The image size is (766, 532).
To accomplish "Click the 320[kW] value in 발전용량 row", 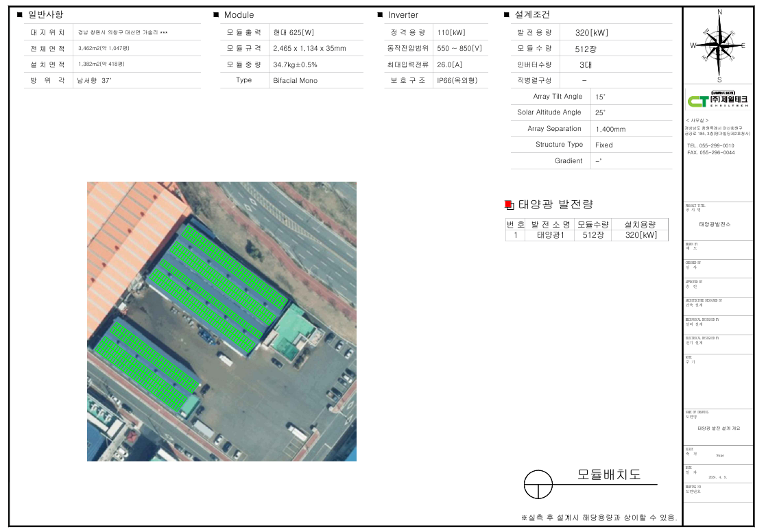I will pyautogui.click(x=592, y=33).
